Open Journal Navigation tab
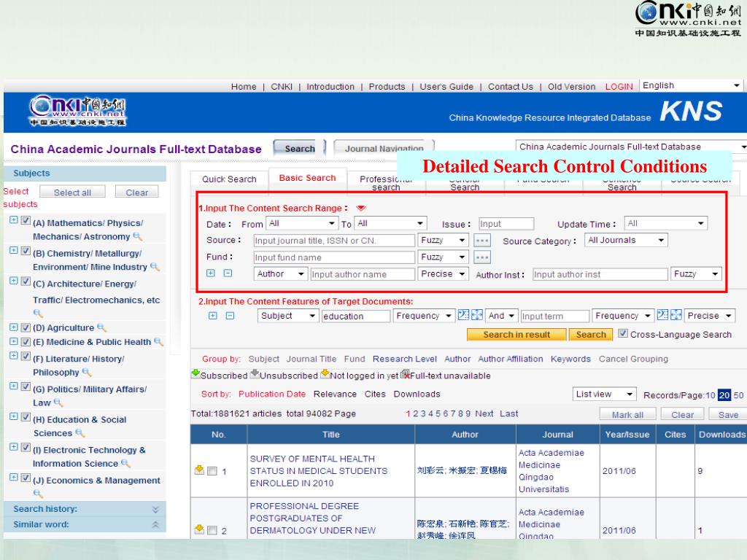 click(x=384, y=148)
